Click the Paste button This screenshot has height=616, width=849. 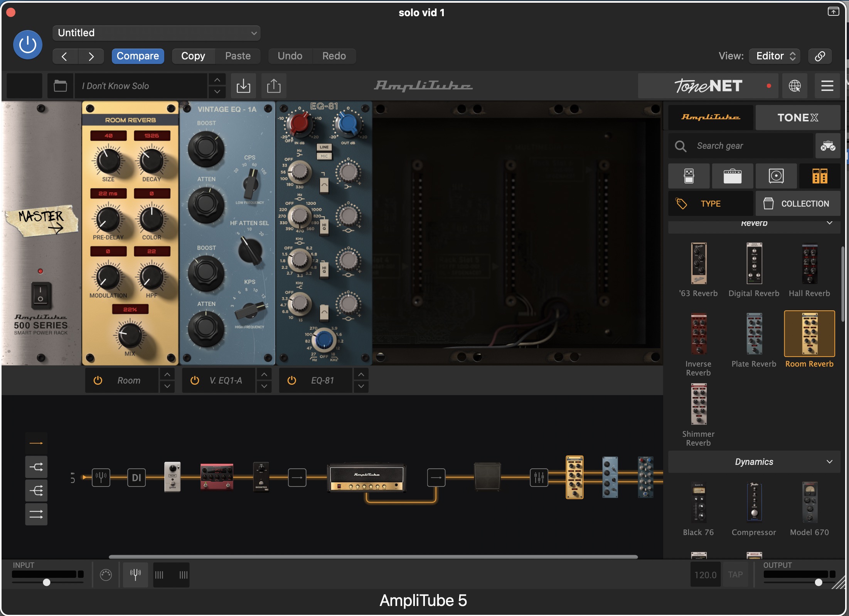click(x=238, y=56)
